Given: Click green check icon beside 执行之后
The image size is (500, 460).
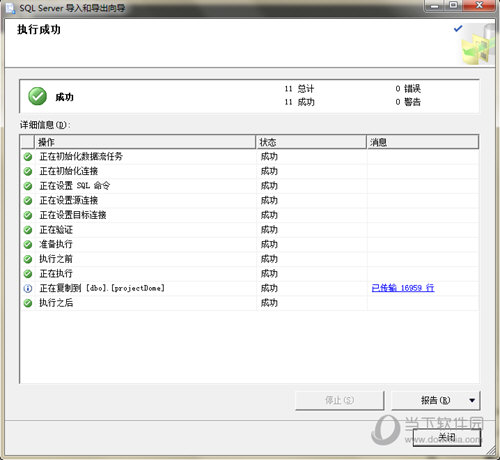Looking at the screenshot, I should click(28, 303).
